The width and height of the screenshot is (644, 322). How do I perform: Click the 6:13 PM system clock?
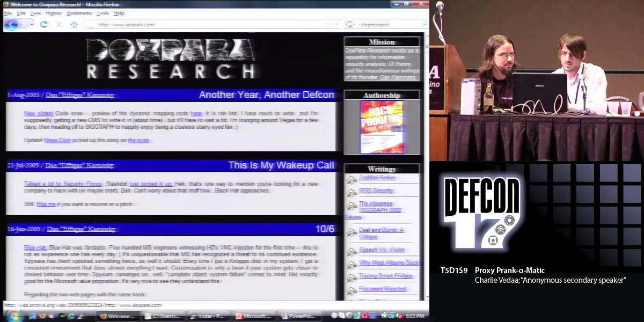tap(414, 316)
